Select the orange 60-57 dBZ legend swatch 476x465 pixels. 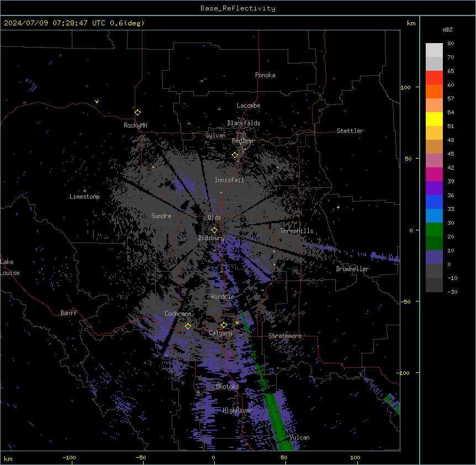tap(434, 91)
